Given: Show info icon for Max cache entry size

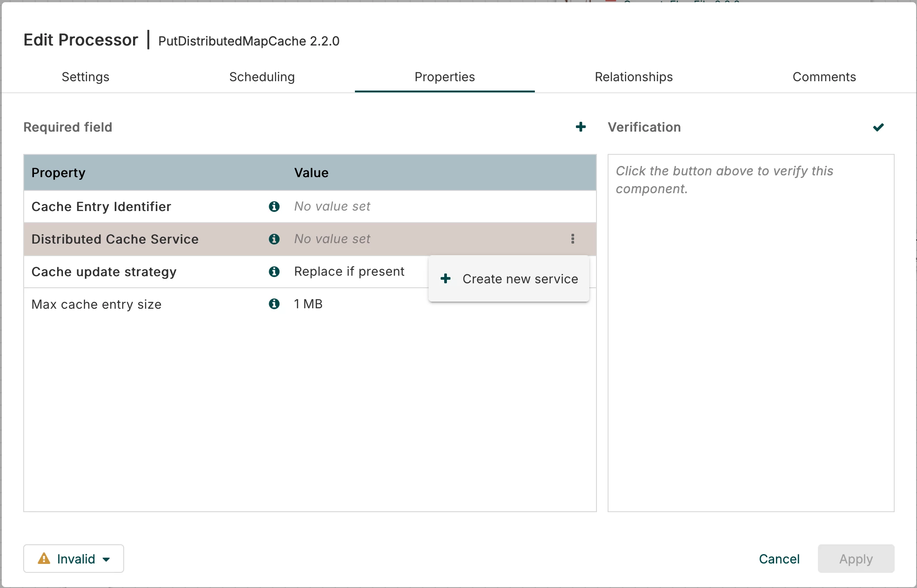Looking at the screenshot, I should click(x=274, y=304).
